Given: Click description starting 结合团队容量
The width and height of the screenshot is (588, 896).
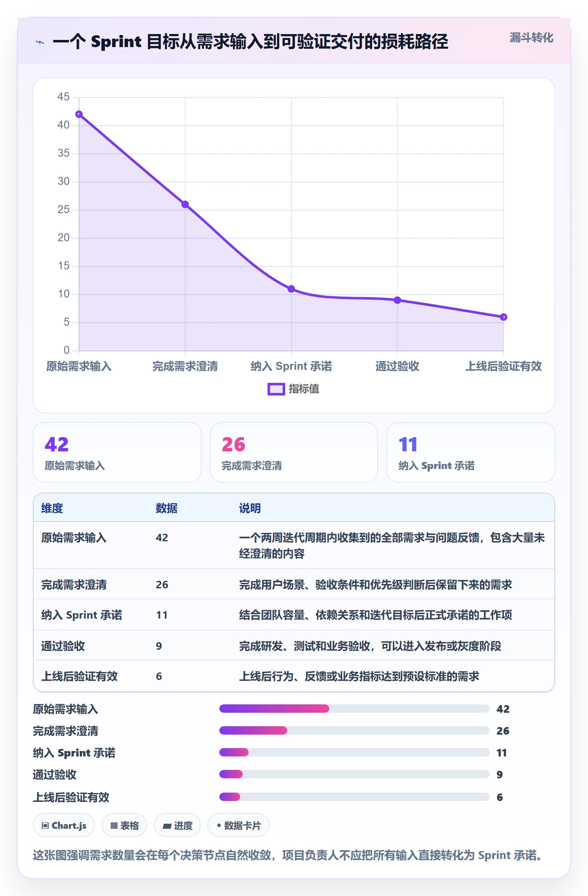Looking at the screenshot, I should [375, 615].
